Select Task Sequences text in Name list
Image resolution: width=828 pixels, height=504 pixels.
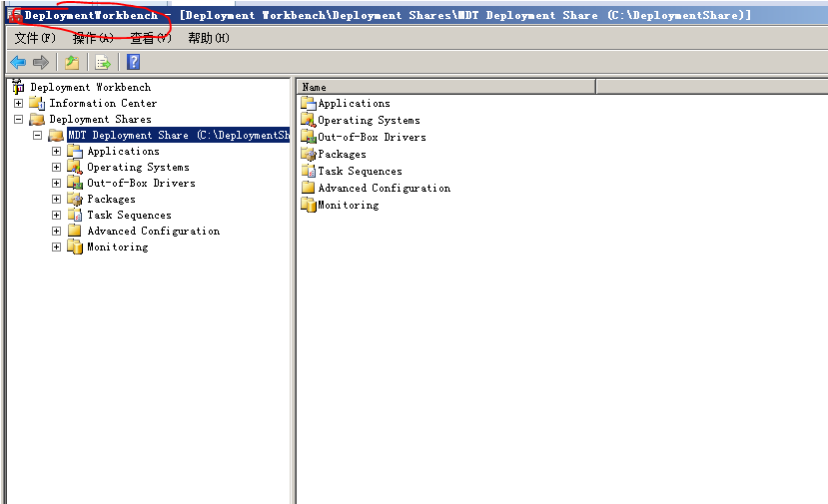(x=360, y=171)
